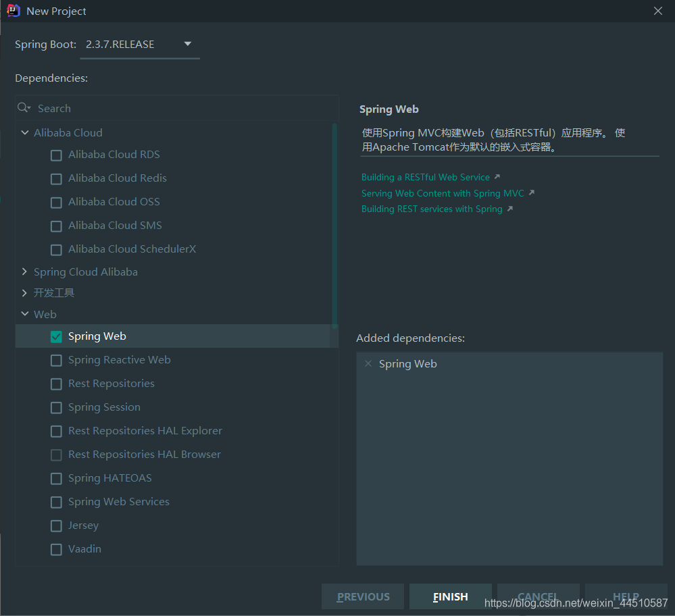
Task: Open the Spring Boot version dropdown
Action: coord(140,45)
